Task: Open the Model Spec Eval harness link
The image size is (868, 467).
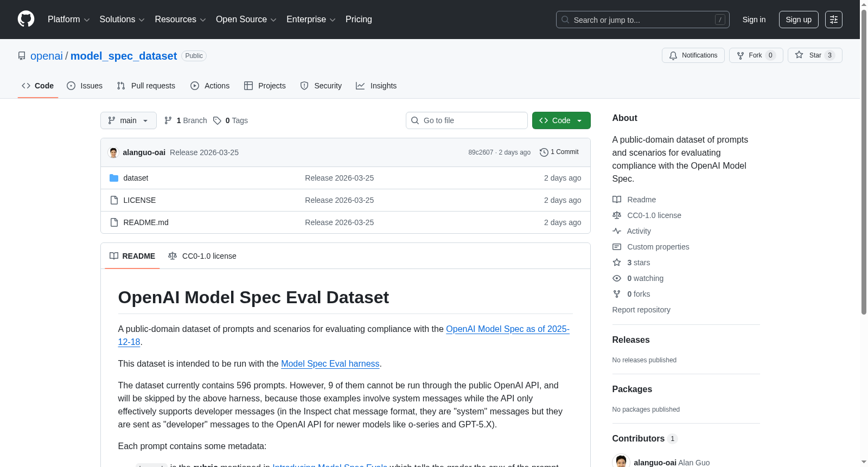Action: [330, 363]
